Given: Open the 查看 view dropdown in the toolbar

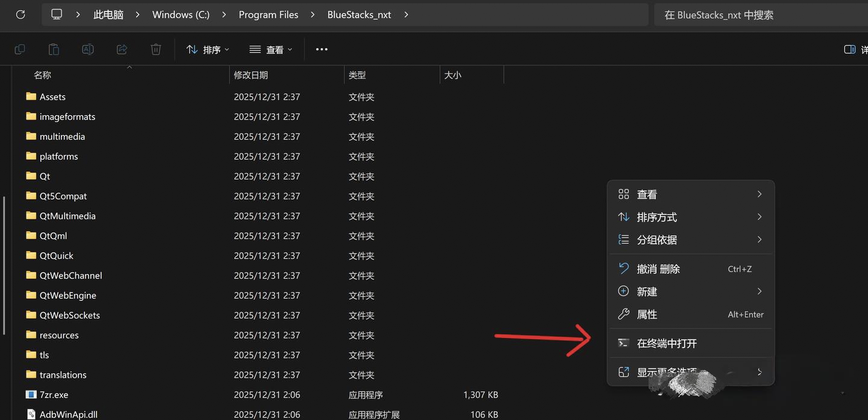Looking at the screenshot, I should 271,49.
